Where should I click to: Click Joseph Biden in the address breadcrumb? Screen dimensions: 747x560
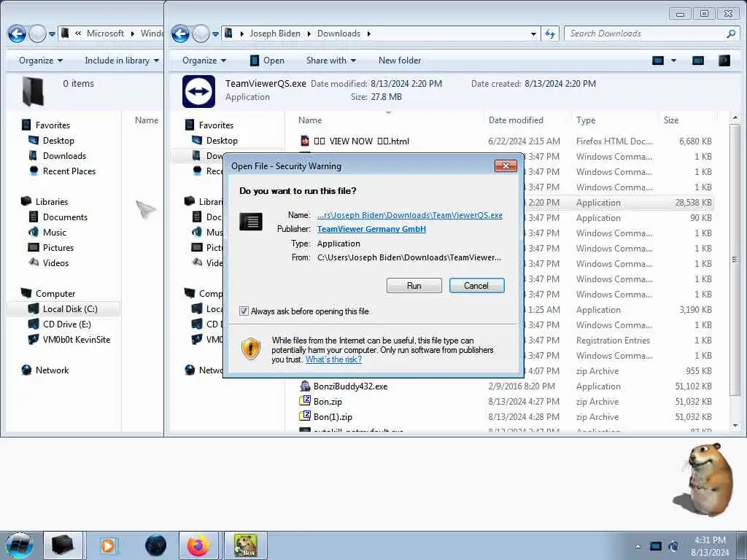pyautogui.click(x=275, y=34)
